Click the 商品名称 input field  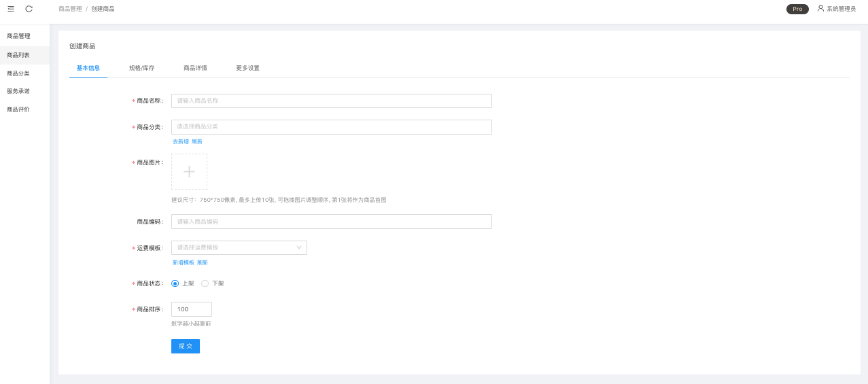point(331,101)
